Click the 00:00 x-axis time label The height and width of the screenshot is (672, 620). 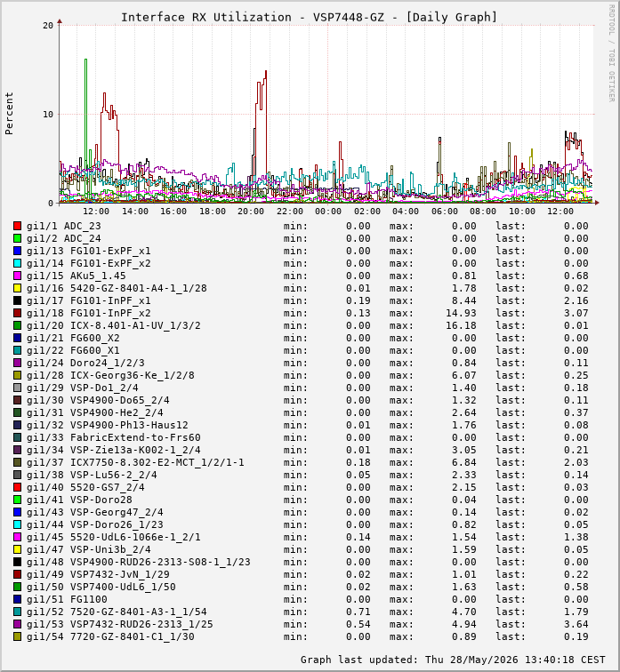tap(328, 212)
